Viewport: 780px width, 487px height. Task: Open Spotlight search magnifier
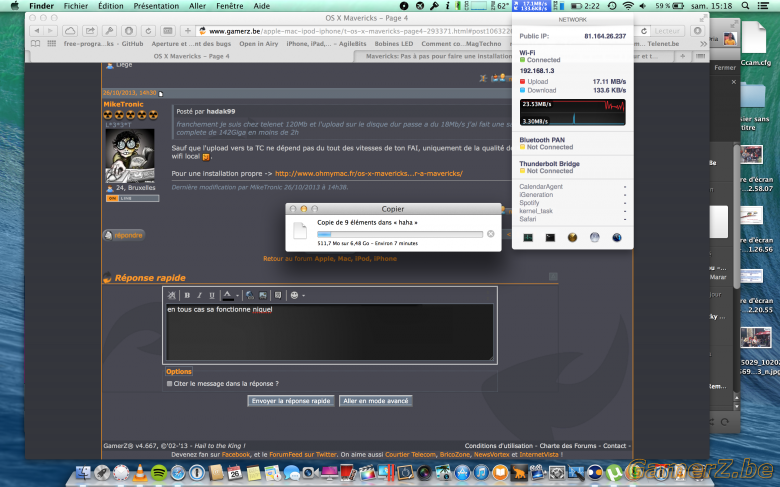pyautogui.click(x=745, y=6)
